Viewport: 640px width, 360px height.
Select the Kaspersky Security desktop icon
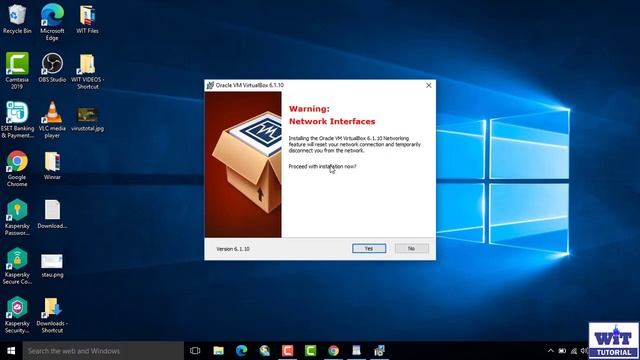17,315
